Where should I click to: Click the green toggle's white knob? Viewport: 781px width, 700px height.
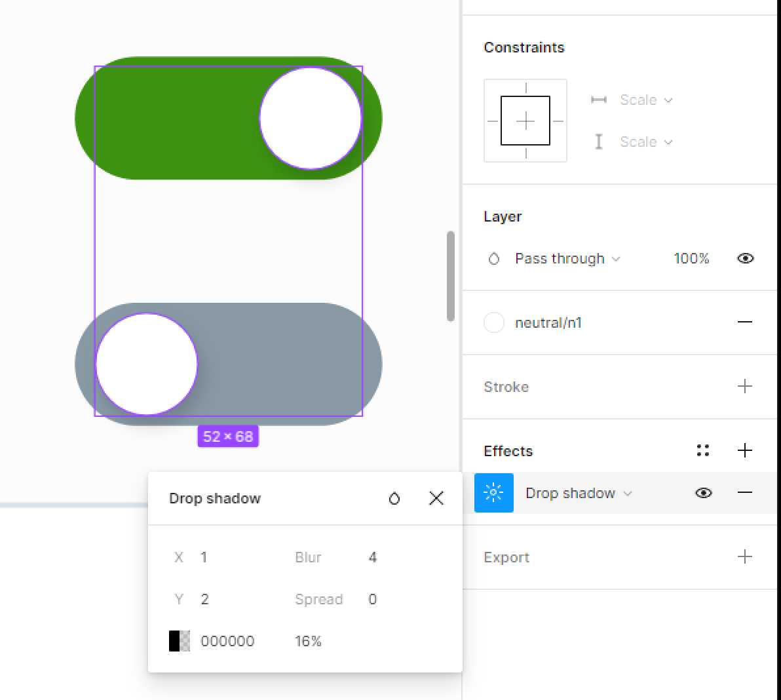(311, 118)
